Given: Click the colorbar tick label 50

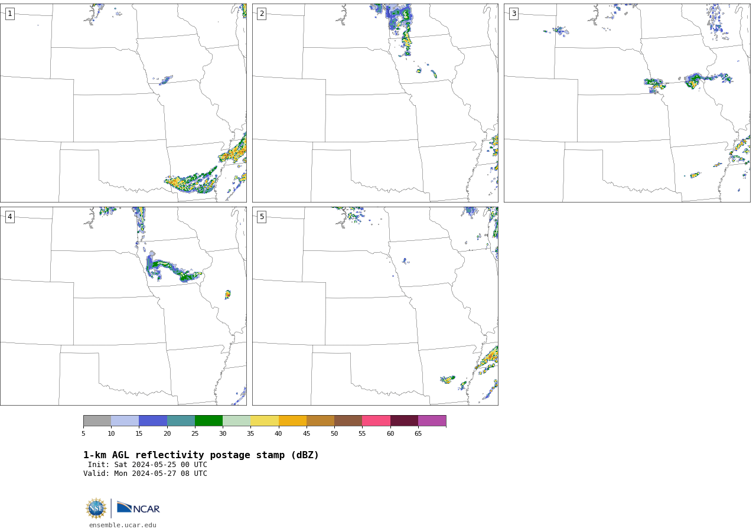Looking at the screenshot, I should click(x=334, y=433).
